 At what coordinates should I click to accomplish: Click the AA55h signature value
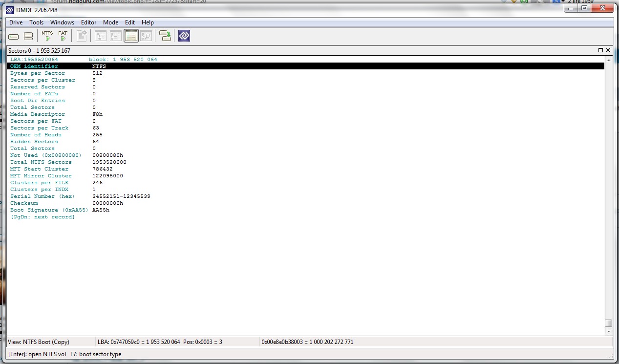click(101, 210)
